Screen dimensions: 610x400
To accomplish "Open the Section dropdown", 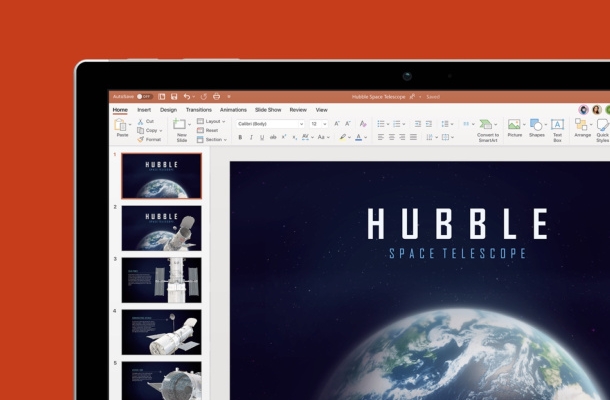I will pos(212,139).
